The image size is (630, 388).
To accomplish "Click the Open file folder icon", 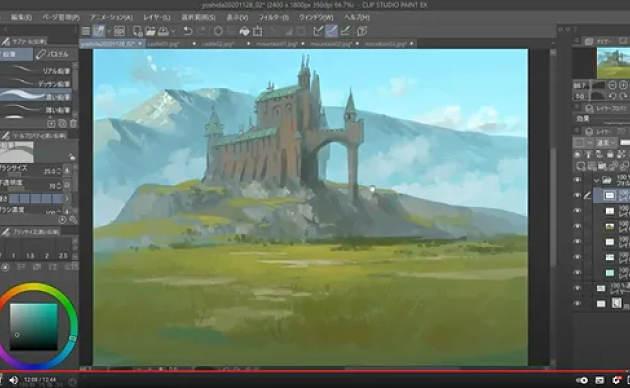I will tap(150, 31).
